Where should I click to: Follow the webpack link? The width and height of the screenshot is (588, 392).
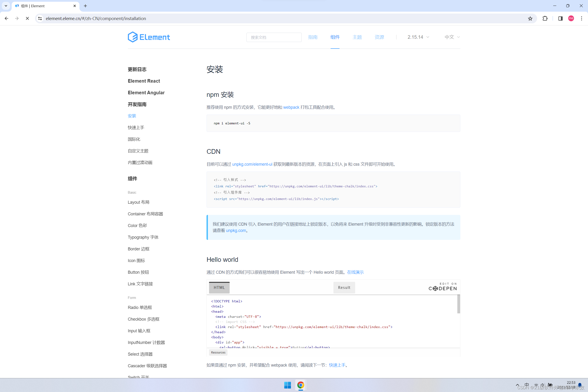coord(291,107)
